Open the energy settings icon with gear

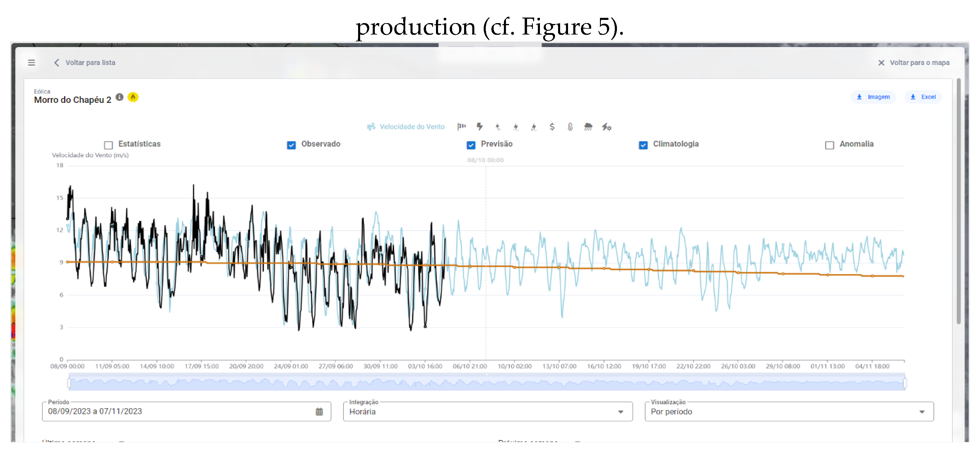[606, 127]
